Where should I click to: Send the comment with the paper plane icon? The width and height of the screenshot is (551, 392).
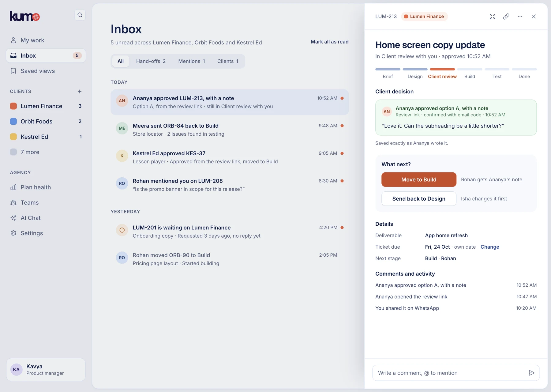tap(531, 373)
